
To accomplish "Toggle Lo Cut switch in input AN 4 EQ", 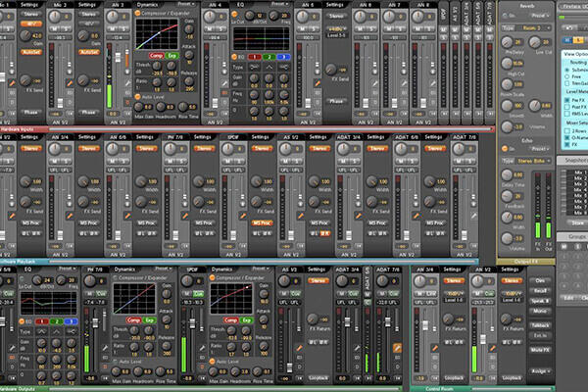I will pos(234,15).
